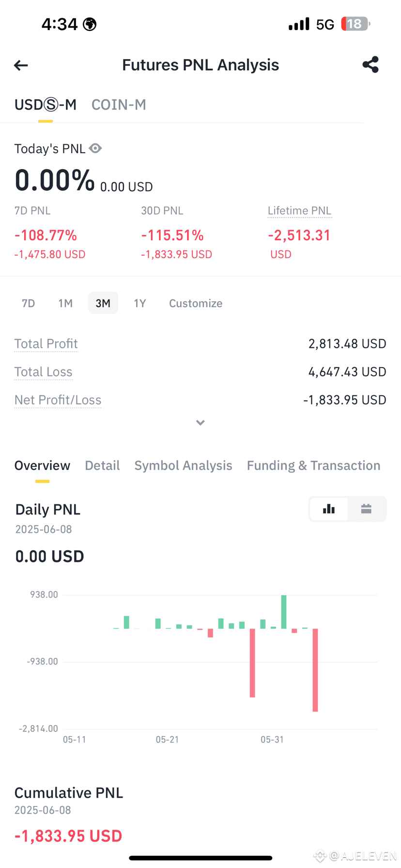The width and height of the screenshot is (401, 868).
Task: Open the Symbol Analysis tab
Action: click(x=183, y=465)
